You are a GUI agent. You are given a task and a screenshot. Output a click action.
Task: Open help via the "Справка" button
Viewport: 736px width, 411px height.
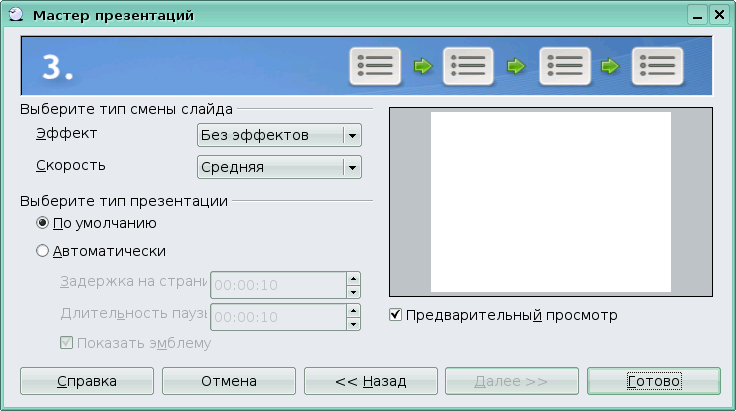coord(87,382)
